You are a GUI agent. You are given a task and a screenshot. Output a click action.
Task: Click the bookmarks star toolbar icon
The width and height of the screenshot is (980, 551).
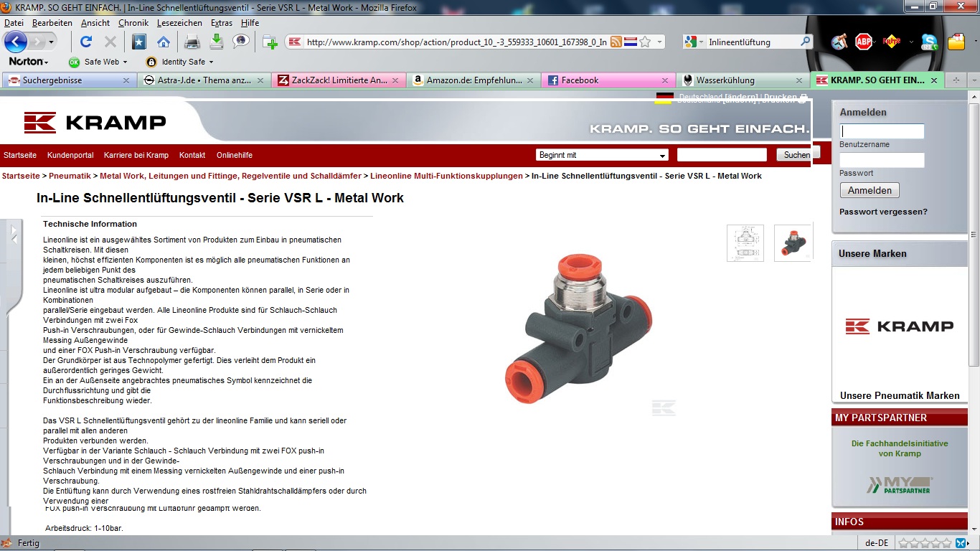click(138, 42)
